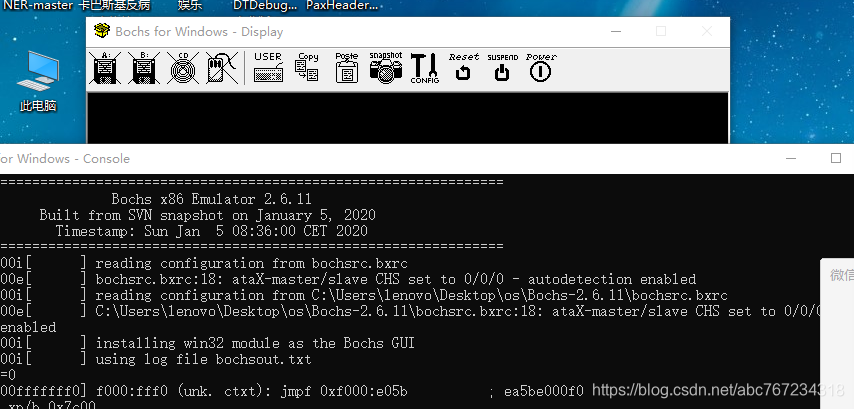
Task: Click the Bochs Display window title text
Action: (199, 32)
